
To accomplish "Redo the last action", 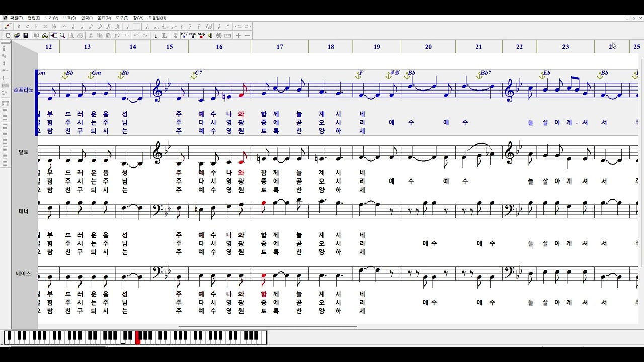I will 145,36.
